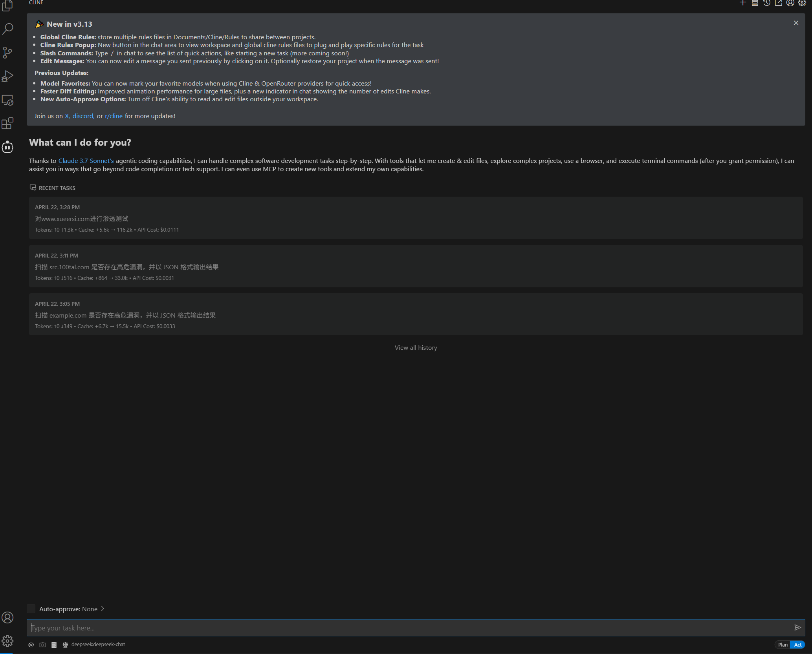This screenshot has width=812, height=654.
Task: Click the View all history link
Action: [416, 348]
